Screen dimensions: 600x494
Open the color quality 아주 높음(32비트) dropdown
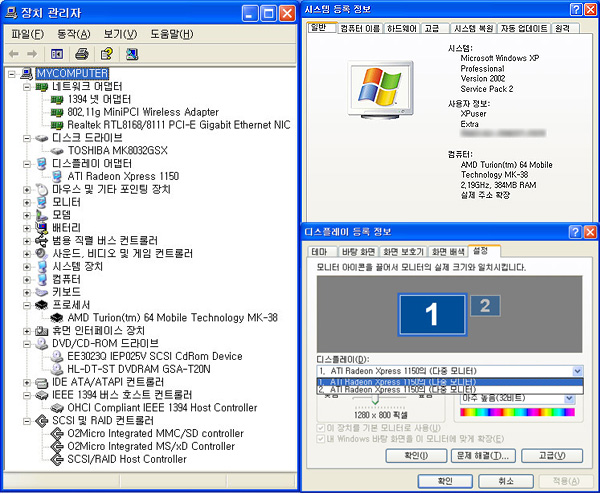pos(569,399)
